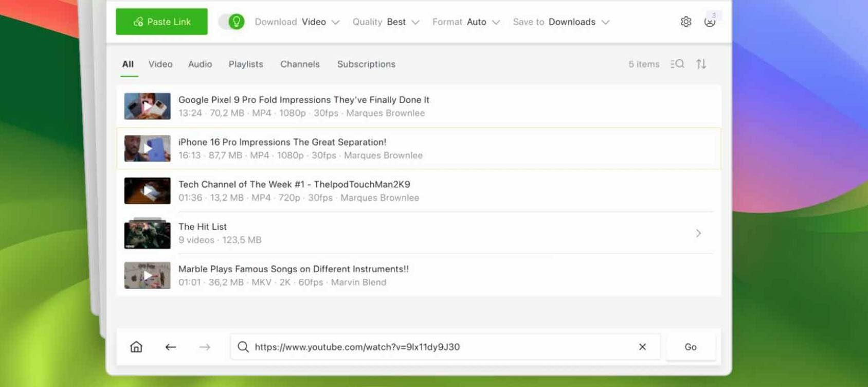Image resolution: width=868 pixels, height=387 pixels.
Task: Select The Hit List title text
Action: click(203, 226)
